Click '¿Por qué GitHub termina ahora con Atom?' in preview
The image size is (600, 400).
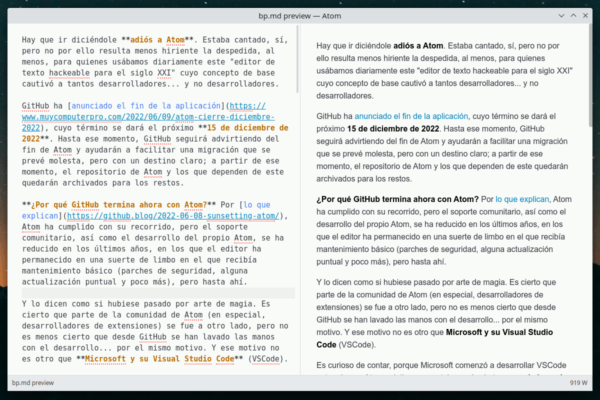point(397,199)
